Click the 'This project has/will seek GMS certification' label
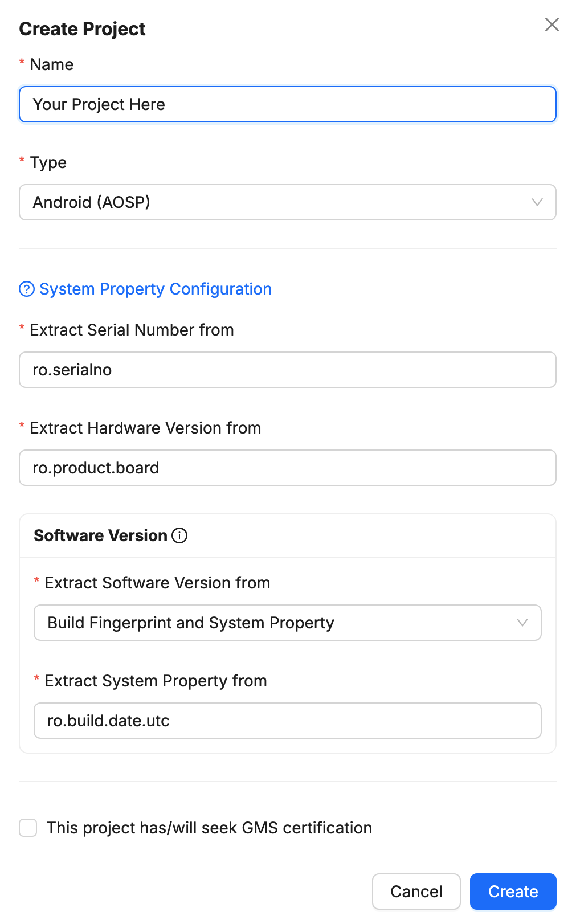The width and height of the screenshot is (576, 924). (209, 828)
